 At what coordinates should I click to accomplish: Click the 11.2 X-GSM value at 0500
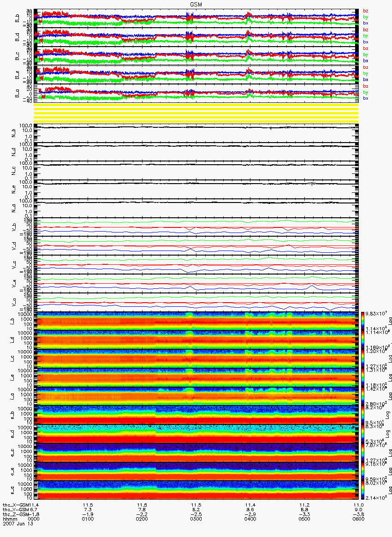point(304,505)
